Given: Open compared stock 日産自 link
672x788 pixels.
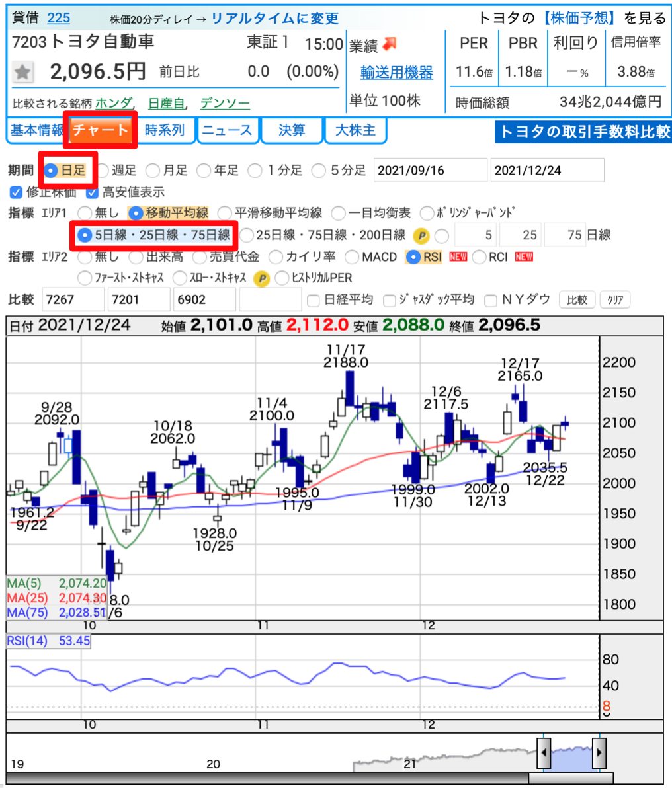Looking at the screenshot, I should click(167, 104).
